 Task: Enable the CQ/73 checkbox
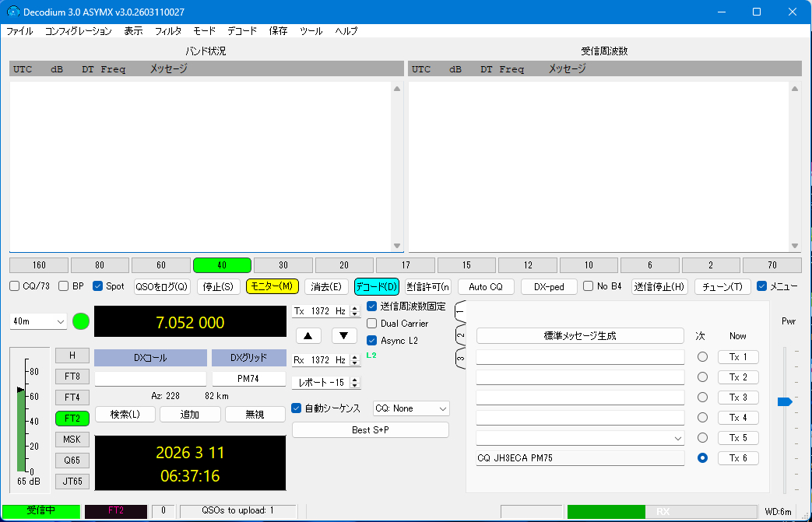(15, 286)
